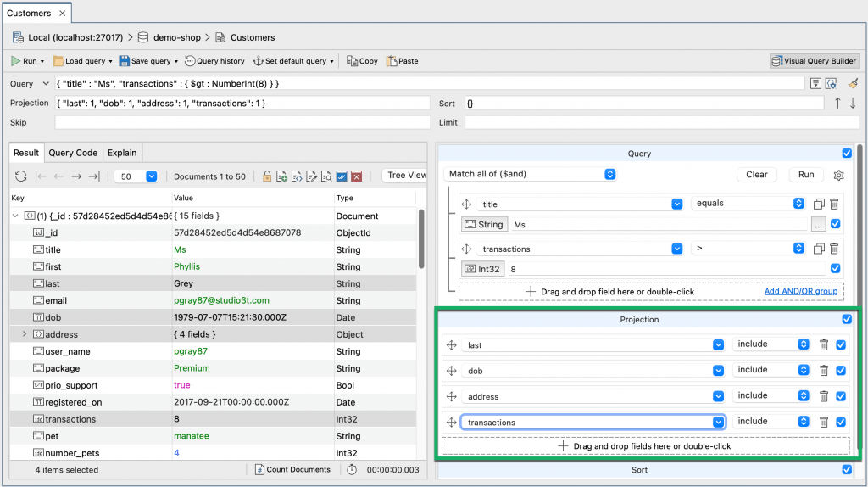Click the Paste toolbar button

pyautogui.click(x=403, y=61)
